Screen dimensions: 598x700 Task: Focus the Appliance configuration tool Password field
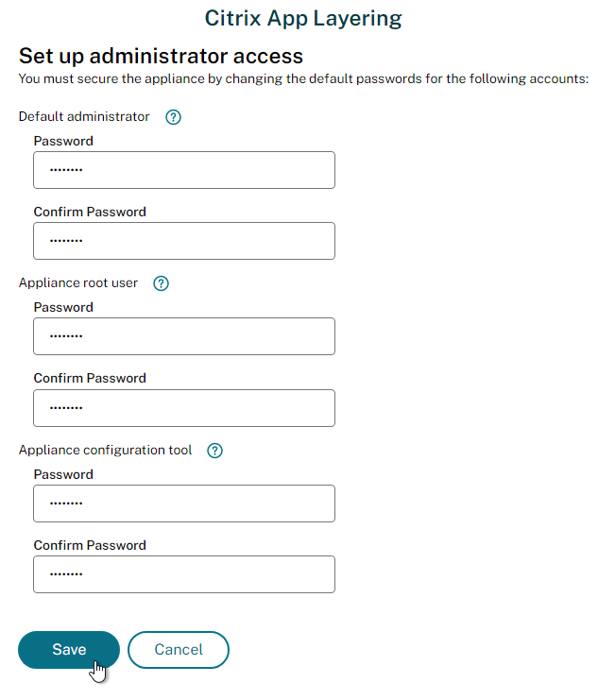184,504
